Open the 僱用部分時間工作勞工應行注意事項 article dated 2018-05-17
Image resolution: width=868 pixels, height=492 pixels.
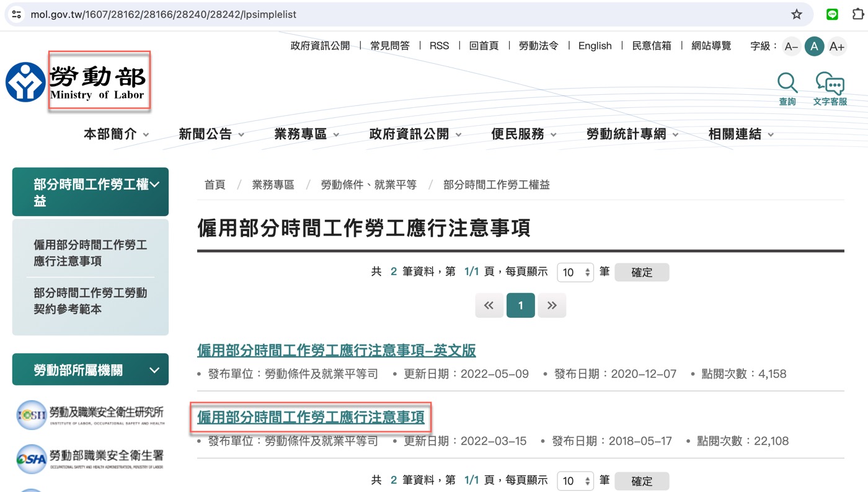(x=311, y=418)
